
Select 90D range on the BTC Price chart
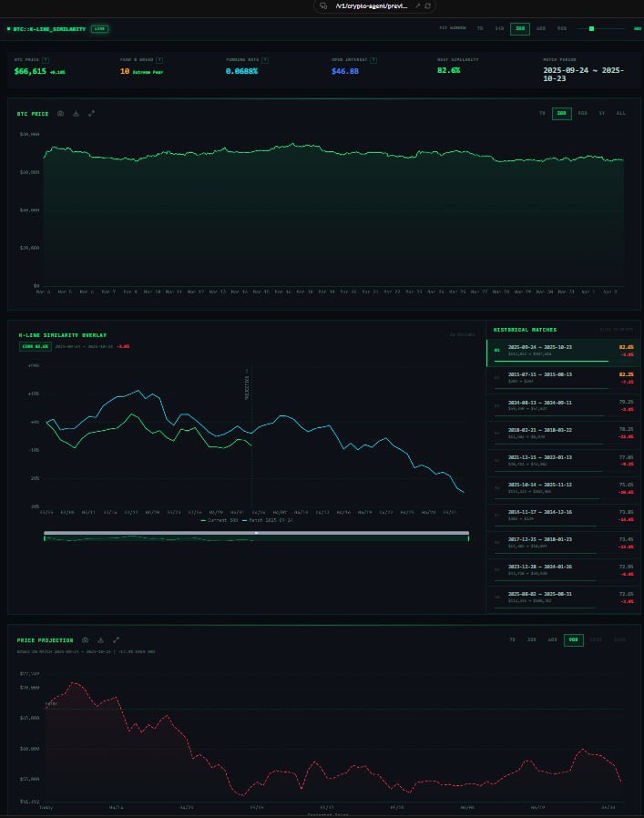(x=582, y=113)
